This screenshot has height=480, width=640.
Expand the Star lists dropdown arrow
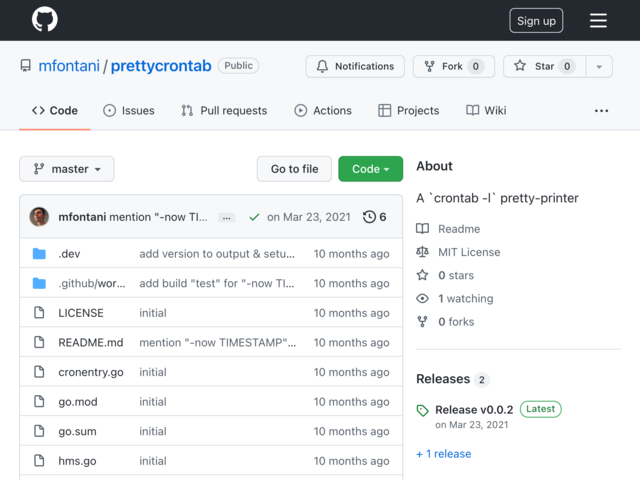(599, 67)
